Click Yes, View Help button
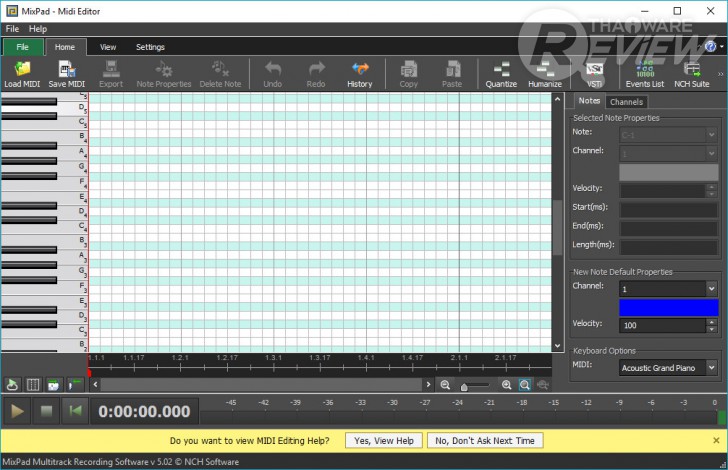This screenshot has height=470, width=728. click(384, 440)
